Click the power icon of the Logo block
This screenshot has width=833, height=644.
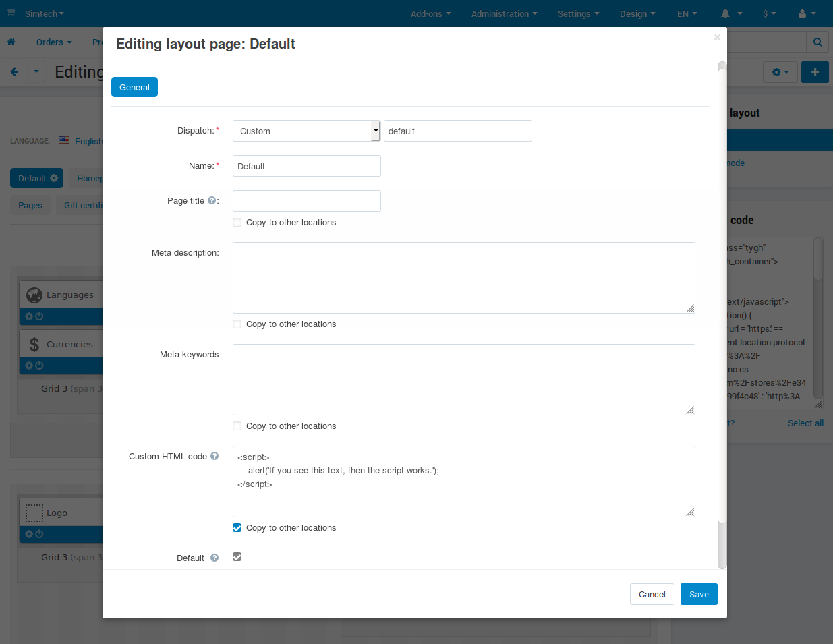[x=39, y=534]
